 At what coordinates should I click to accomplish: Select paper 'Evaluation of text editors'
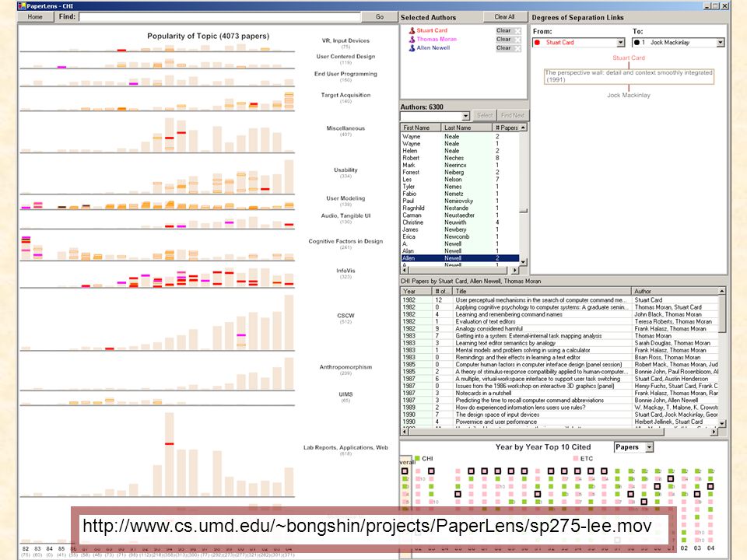coord(559,321)
